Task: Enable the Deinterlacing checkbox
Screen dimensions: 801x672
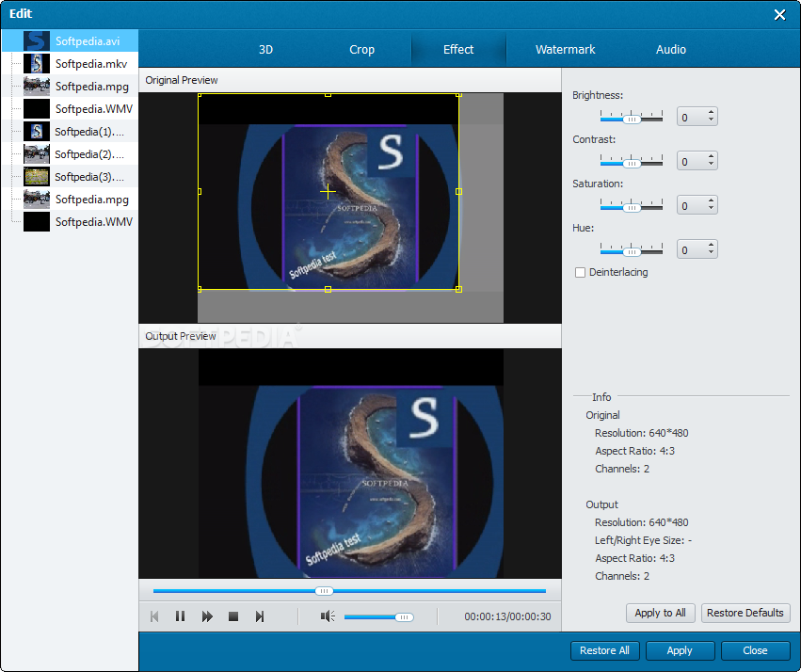Action: click(581, 272)
